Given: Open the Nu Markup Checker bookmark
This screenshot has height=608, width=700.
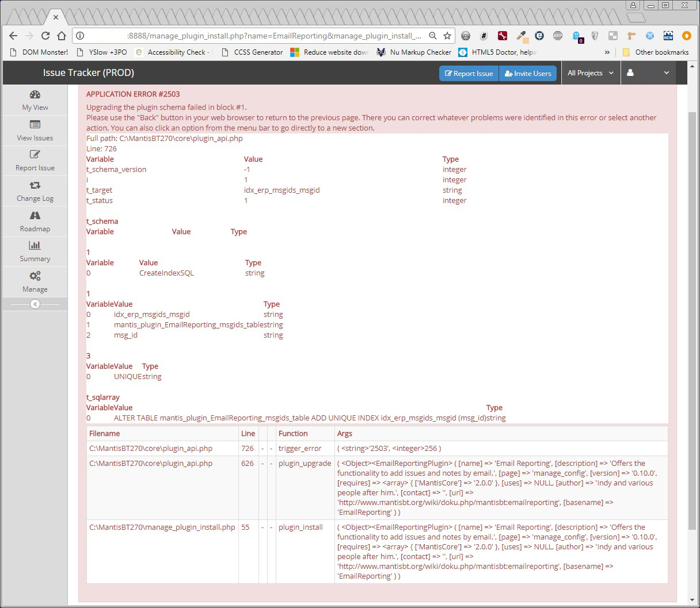Looking at the screenshot, I should click(414, 52).
